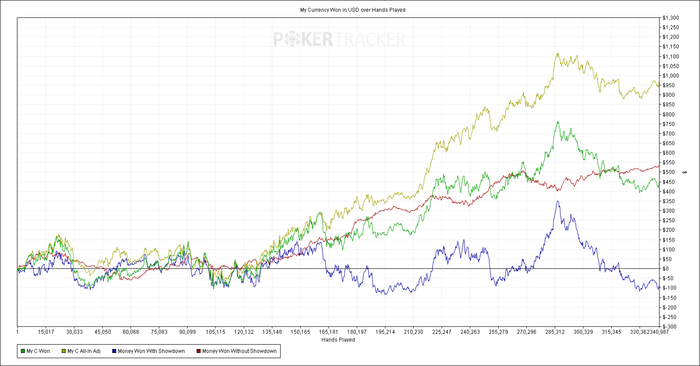Select the 'My C Won' legend label
This screenshot has width=700, height=366.
[38, 351]
